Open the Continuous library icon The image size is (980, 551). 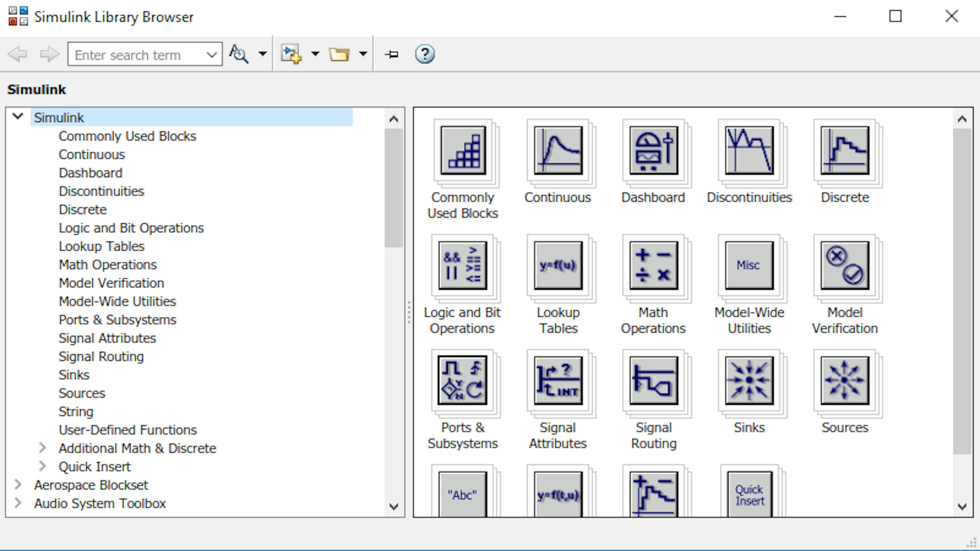558,151
